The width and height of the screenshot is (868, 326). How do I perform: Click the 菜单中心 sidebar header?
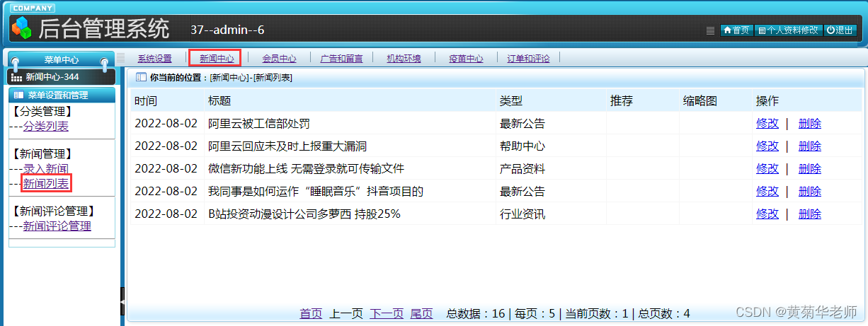(62, 60)
